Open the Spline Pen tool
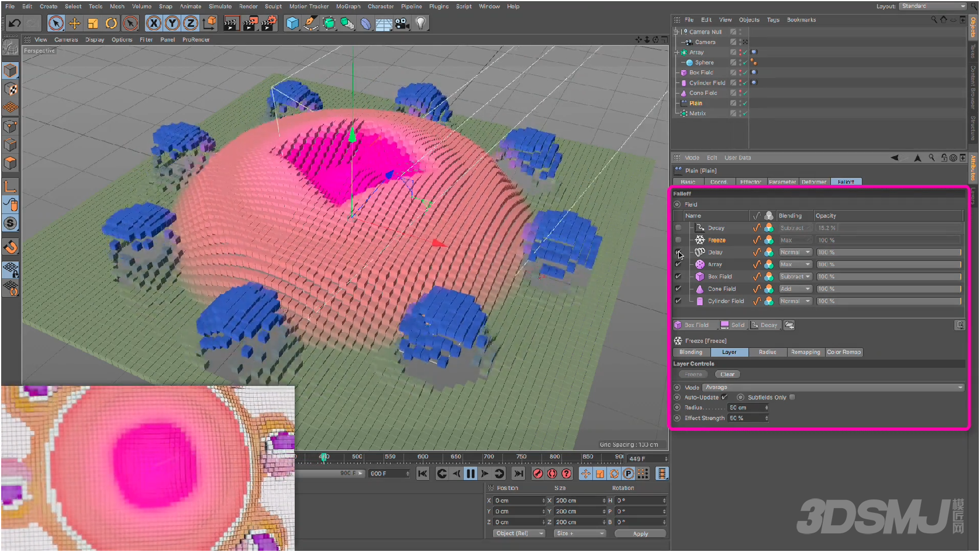 point(311,23)
